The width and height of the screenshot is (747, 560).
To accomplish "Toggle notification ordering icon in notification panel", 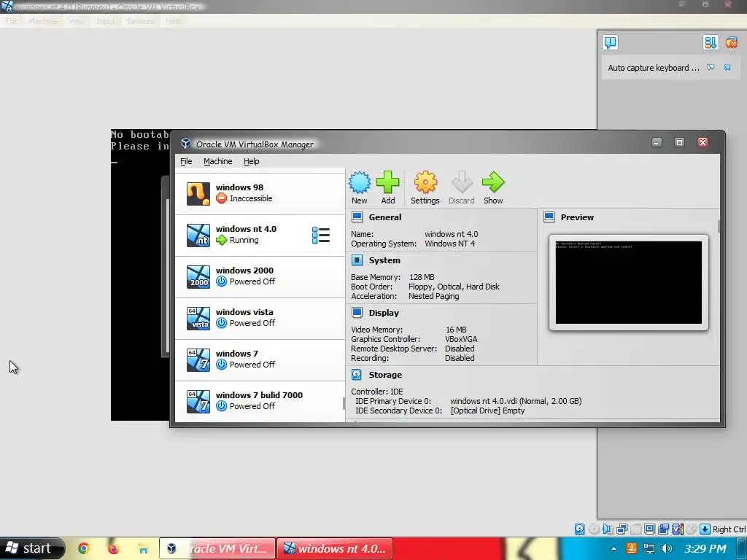I will (x=711, y=42).
